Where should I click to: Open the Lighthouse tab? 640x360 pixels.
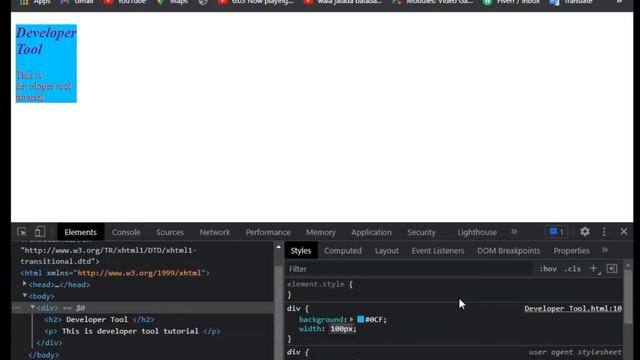pos(477,232)
